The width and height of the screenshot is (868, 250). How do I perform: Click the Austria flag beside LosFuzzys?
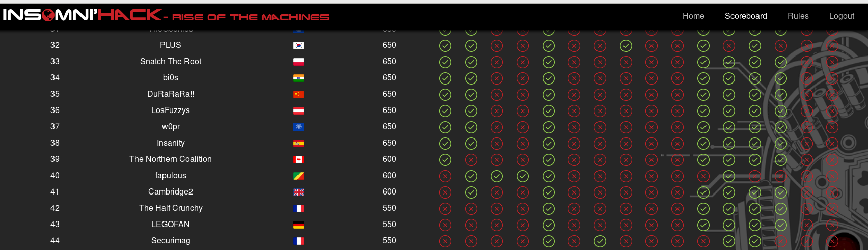tap(299, 111)
